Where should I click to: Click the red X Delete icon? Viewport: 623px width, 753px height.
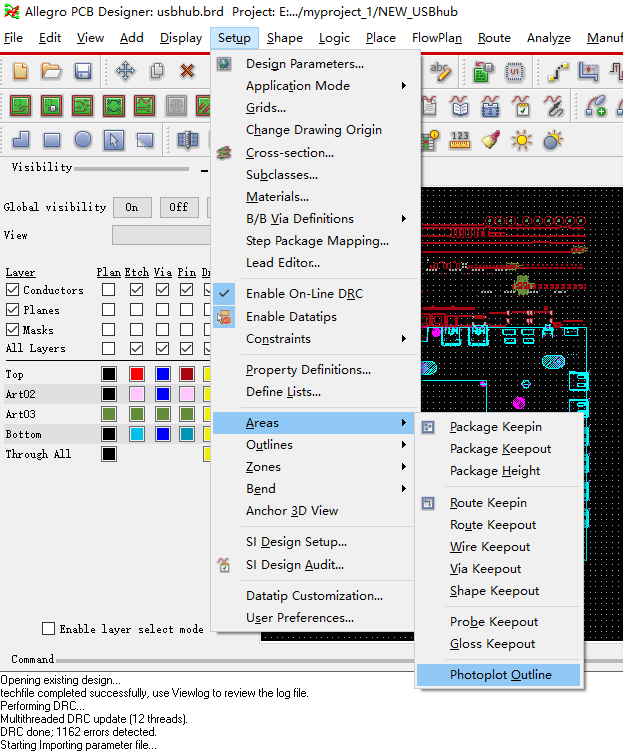coord(187,71)
